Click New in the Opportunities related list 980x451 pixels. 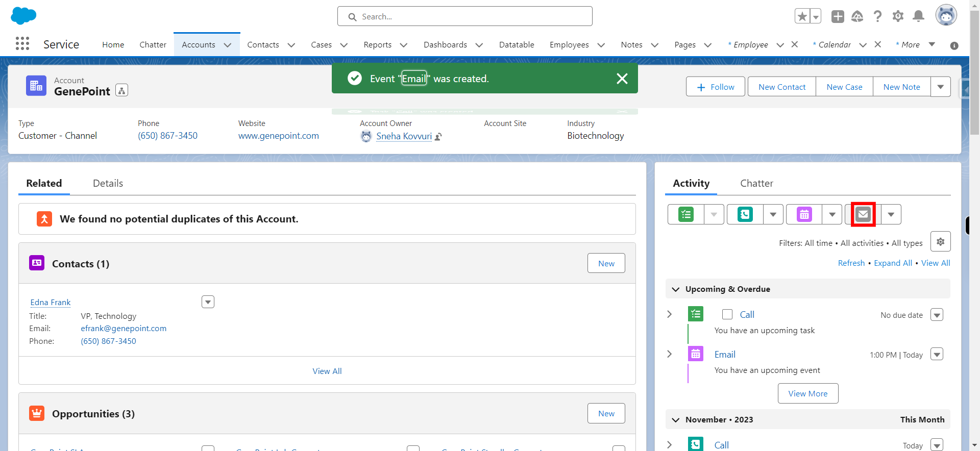(606, 413)
